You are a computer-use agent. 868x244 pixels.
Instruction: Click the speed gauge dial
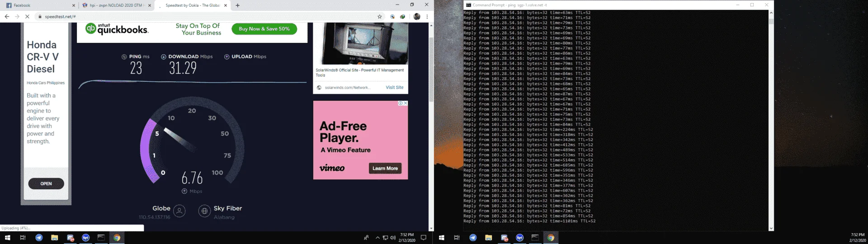(192, 140)
